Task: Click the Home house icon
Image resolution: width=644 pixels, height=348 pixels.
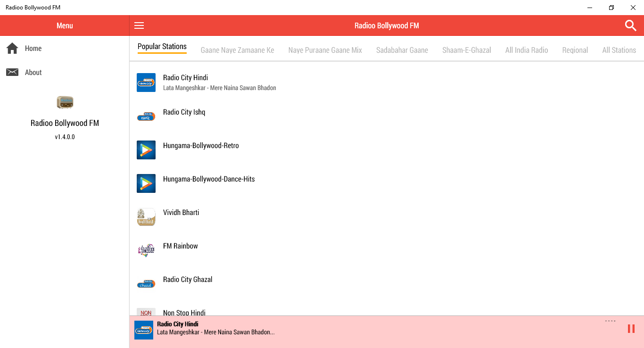Action: tap(12, 48)
